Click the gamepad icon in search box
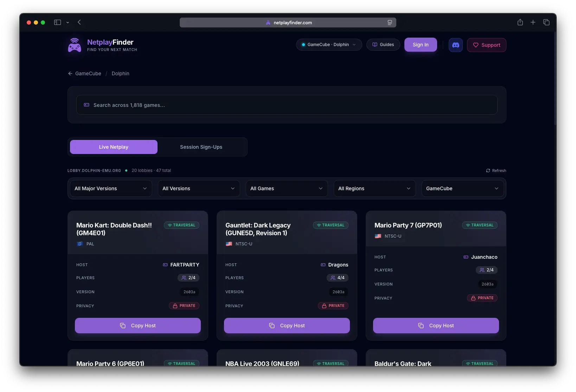 tap(87, 105)
